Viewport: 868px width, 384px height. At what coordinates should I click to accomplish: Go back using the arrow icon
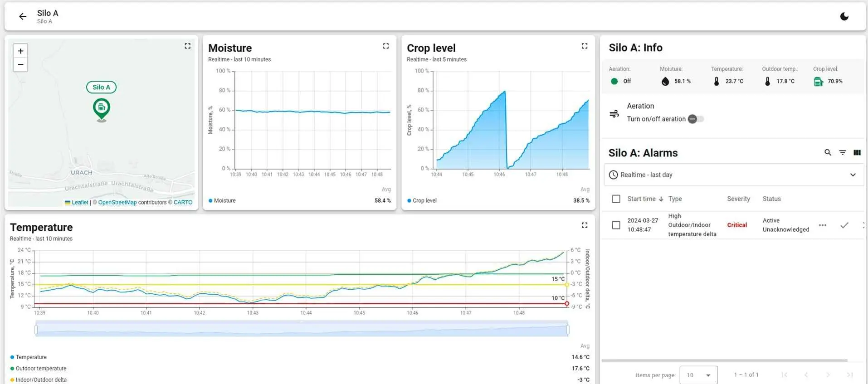(x=23, y=17)
